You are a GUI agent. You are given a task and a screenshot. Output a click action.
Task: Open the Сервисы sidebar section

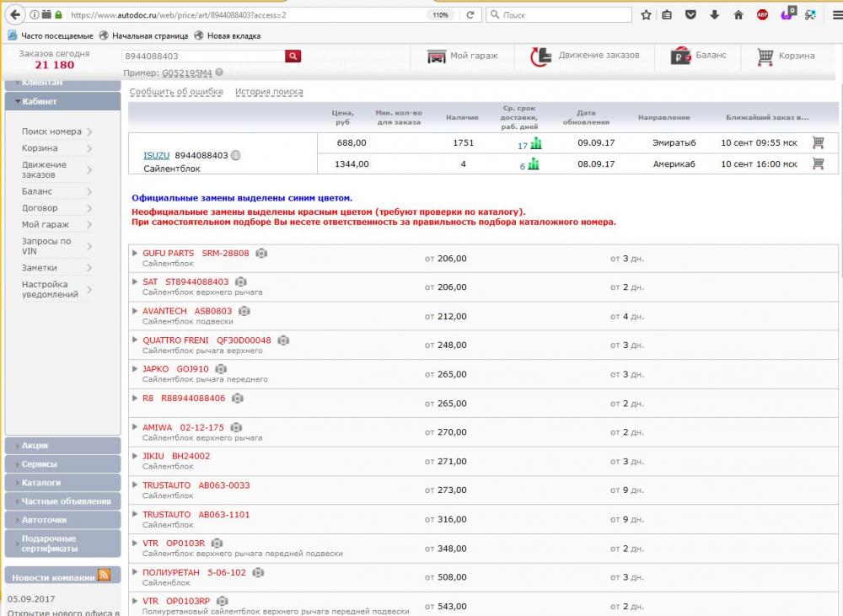coord(62,463)
